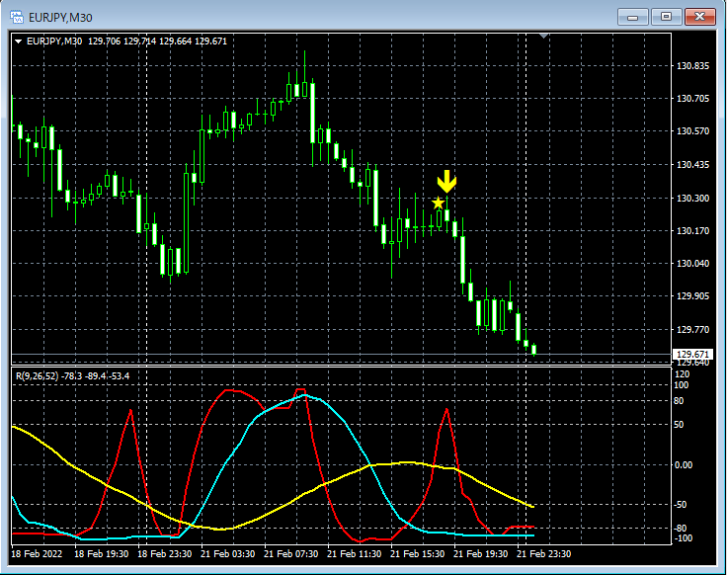Maximize the EURJPY,M30 chart window
This screenshot has height=575, width=728.
point(666,17)
